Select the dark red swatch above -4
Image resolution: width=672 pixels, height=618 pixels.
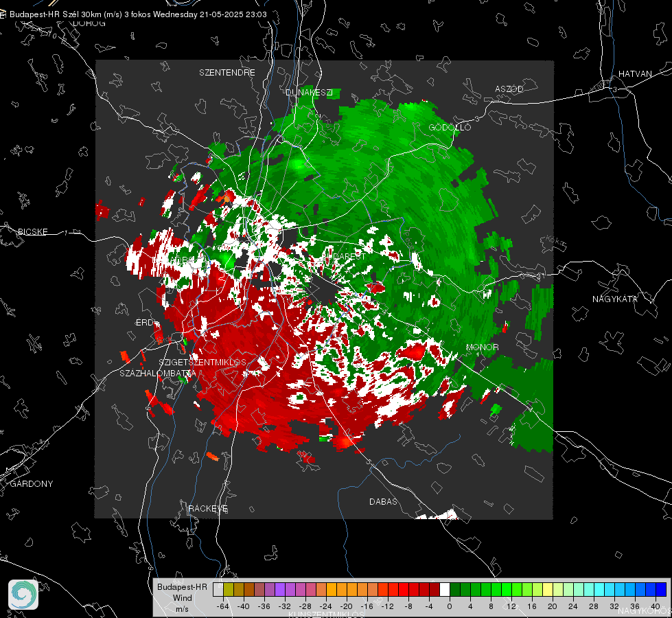(x=435, y=589)
